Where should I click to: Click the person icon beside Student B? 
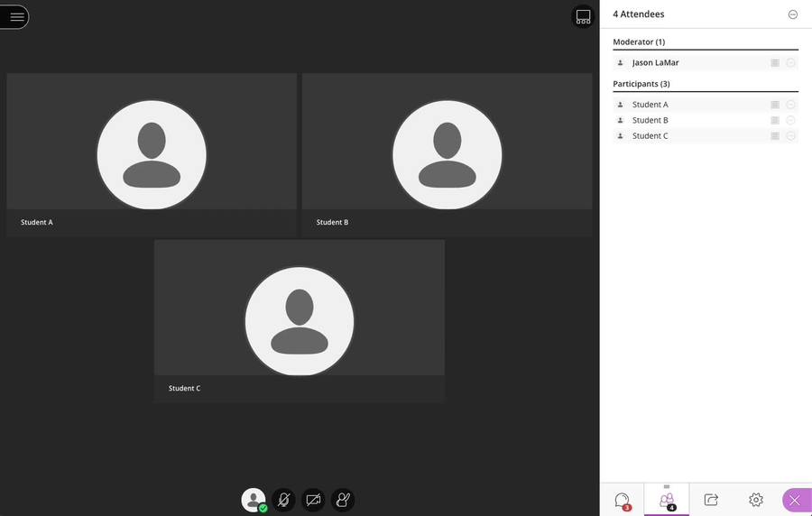(621, 120)
